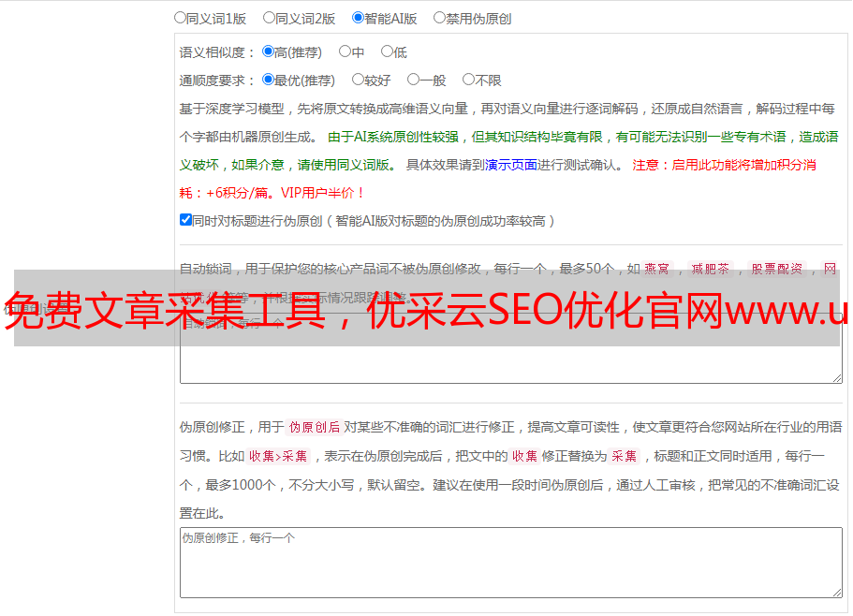This screenshot has height=616, width=853.
Task: Select the 同义词1版 radio option
Action: click(180, 18)
